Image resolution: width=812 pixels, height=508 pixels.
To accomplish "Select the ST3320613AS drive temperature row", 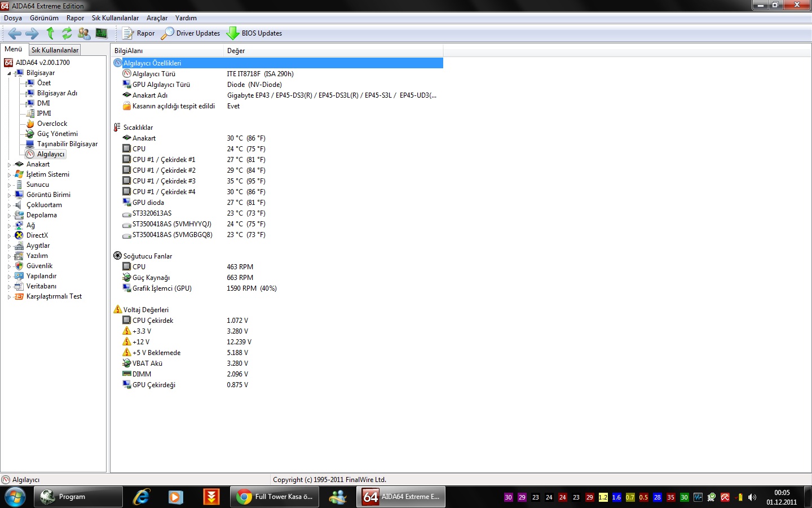I will [277, 213].
